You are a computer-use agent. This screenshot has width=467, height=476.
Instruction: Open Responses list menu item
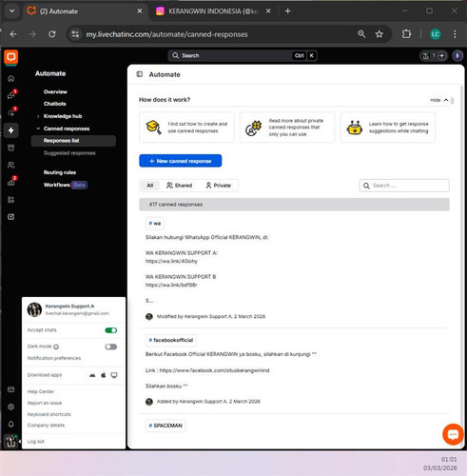[x=73, y=141]
